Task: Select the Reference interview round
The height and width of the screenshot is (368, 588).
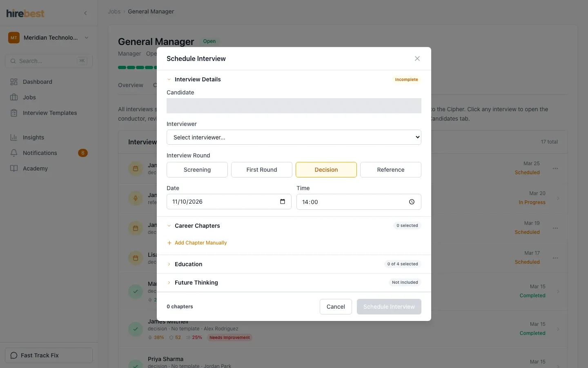Action: point(391,170)
